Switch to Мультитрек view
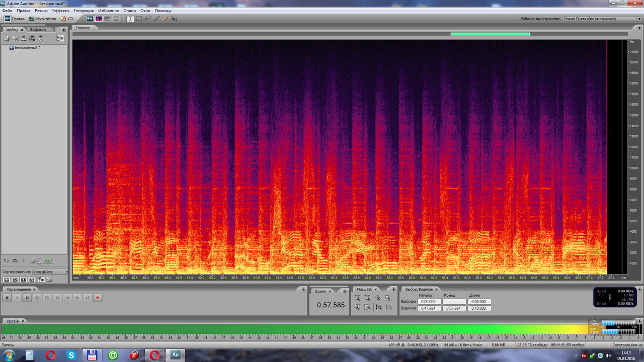Screen dimensions: 644x362 pyautogui.click(x=42, y=19)
